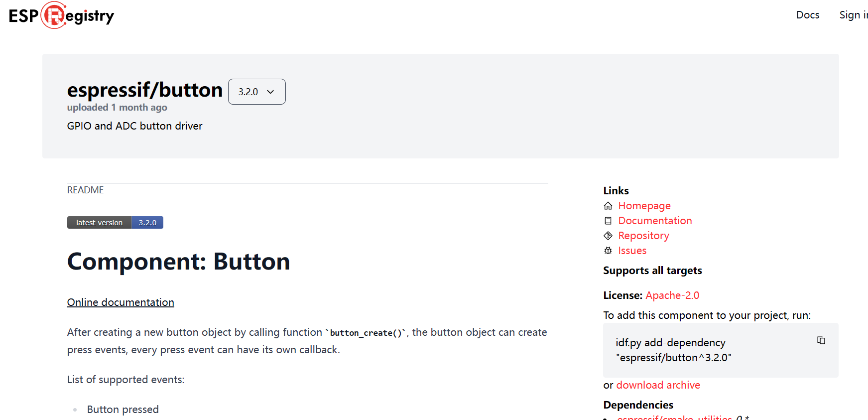The image size is (868, 420).
Task: Click the download archive link
Action: point(658,385)
